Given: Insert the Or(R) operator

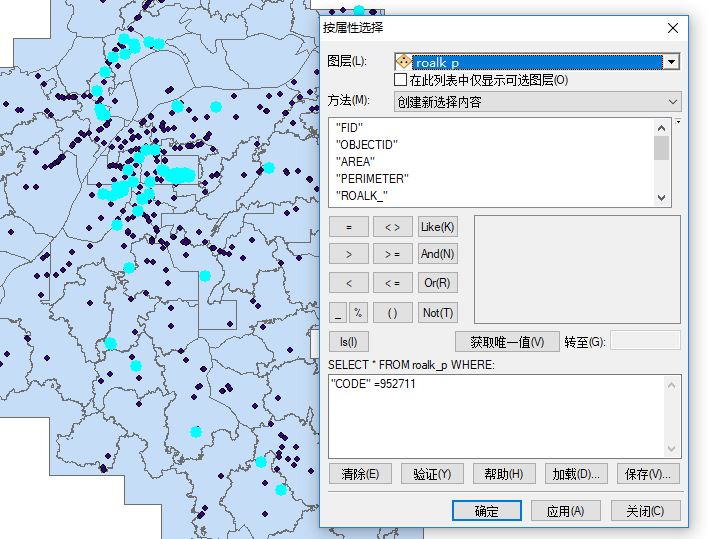Looking at the screenshot, I should 437,283.
